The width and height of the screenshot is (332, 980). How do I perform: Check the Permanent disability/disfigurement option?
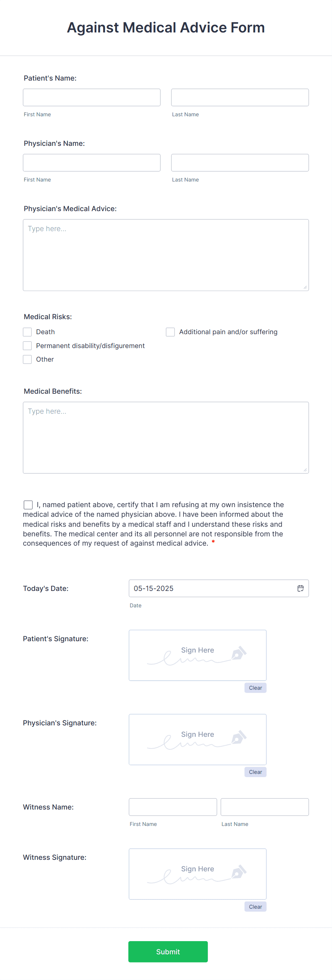[x=27, y=346]
